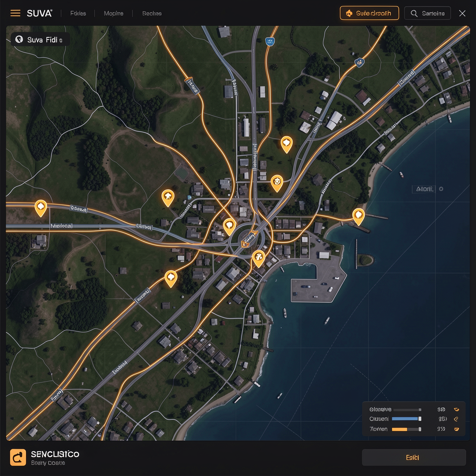476x476 pixels.
Task: Select the pin at the coastal jetty
Action: pyautogui.click(x=358, y=216)
